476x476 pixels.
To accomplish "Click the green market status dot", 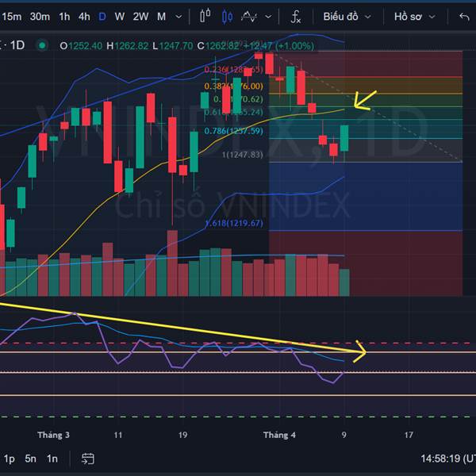I will (42, 46).
